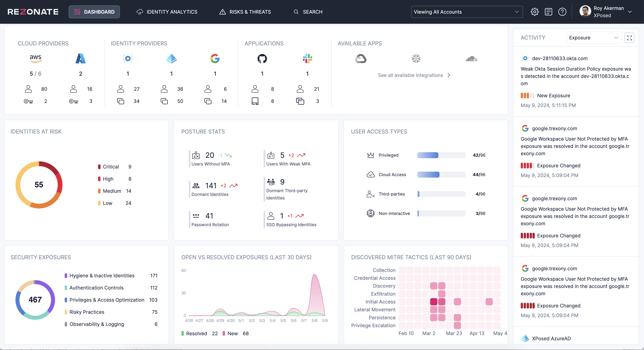
Task: Click the Google identity provider icon
Action: (215, 59)
